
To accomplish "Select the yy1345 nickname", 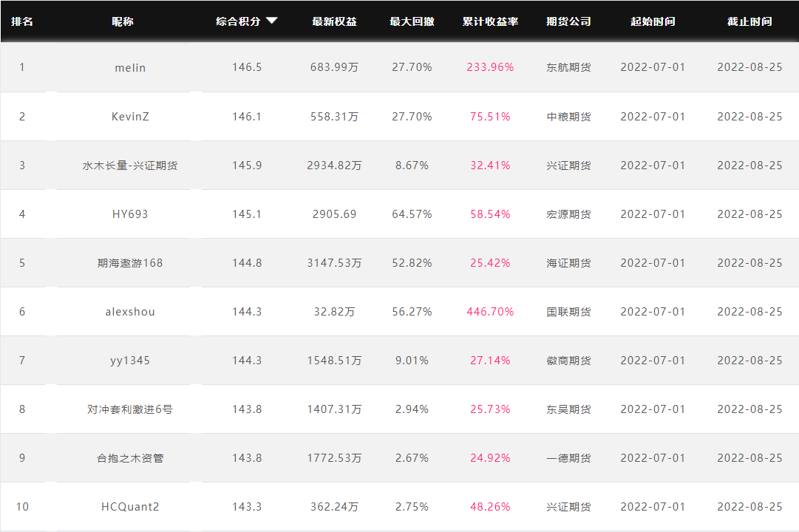I will [x=130, y=361].
